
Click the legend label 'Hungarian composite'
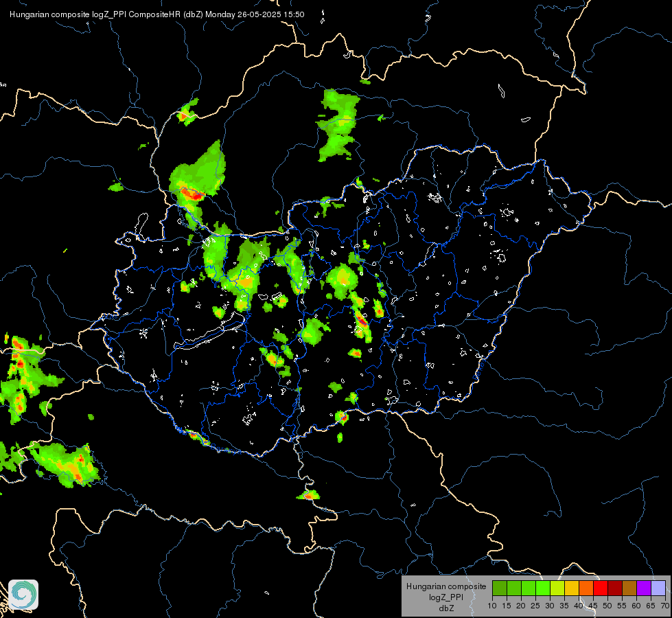coord(446,586)
